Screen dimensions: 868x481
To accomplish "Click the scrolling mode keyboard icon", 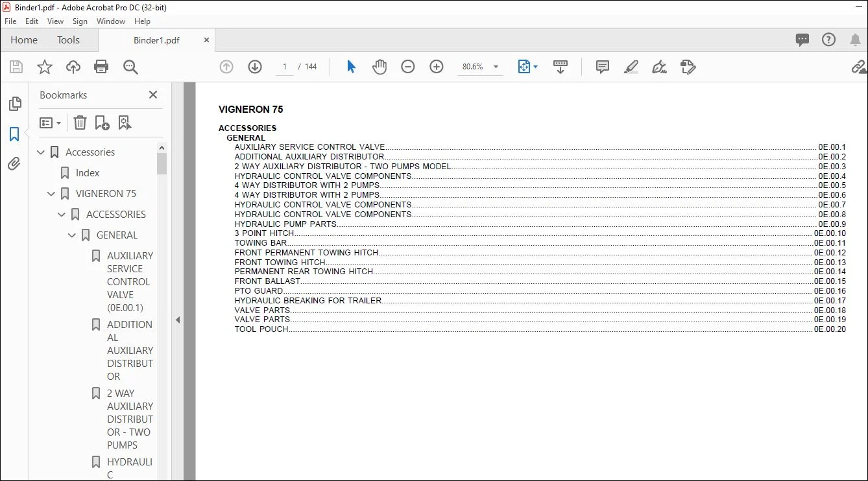I will click(x=561, y=67).
